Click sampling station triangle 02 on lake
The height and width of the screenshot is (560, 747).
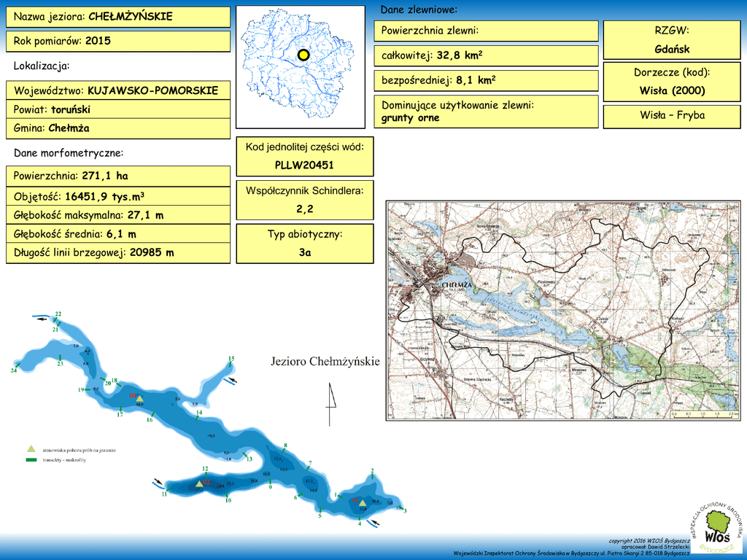[199, 483]
